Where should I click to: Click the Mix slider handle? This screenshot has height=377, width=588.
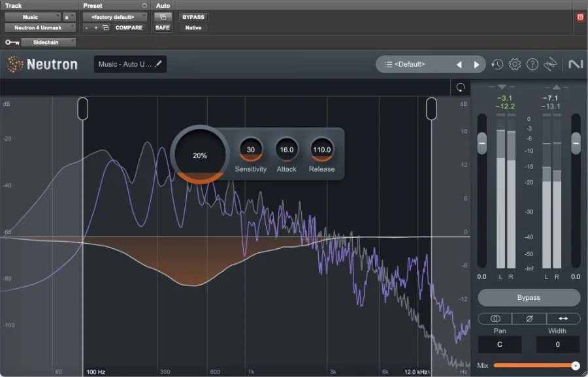pyautogui.click(x=575, y=365)
